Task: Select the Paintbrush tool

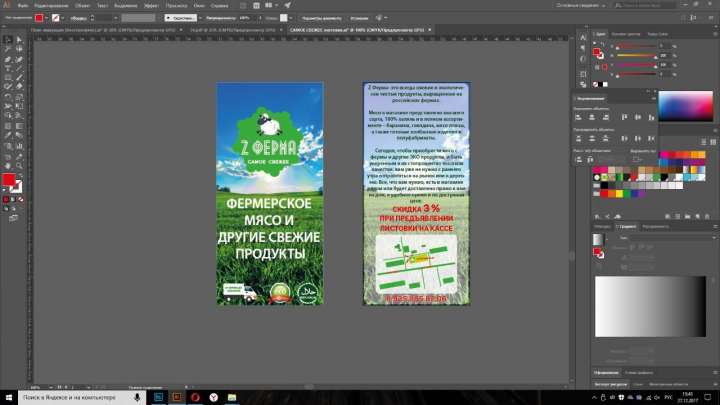Action: pyautogui.click(x=19, y=78)
